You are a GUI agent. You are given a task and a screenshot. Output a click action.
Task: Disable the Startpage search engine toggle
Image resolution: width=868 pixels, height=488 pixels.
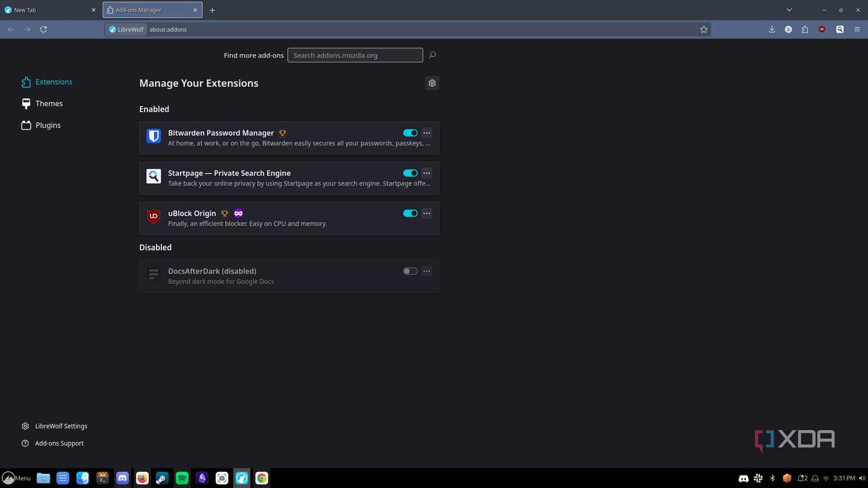[410, 173]
